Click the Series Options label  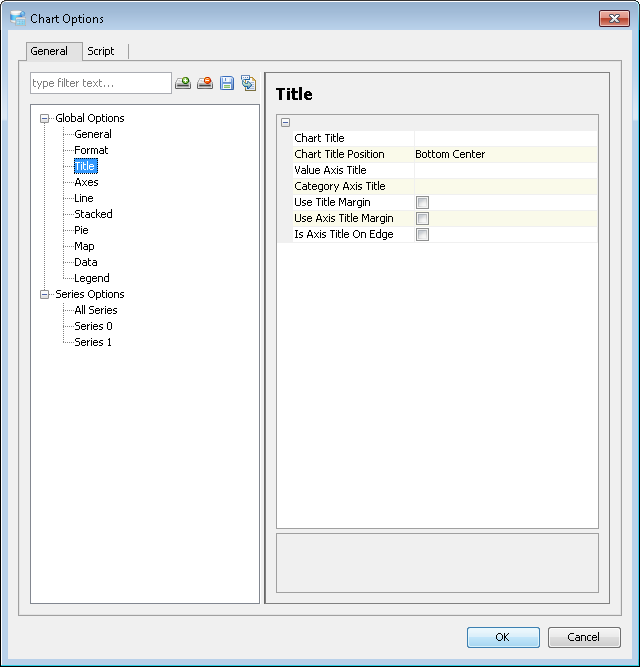pyautogui.click(x=90, y=294)
